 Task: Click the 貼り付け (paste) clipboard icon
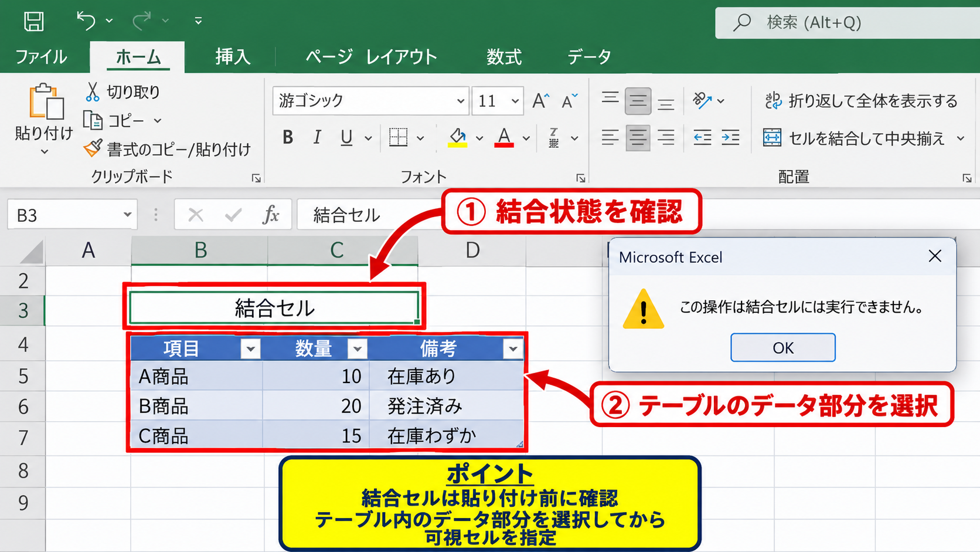(x=46, y=102)
